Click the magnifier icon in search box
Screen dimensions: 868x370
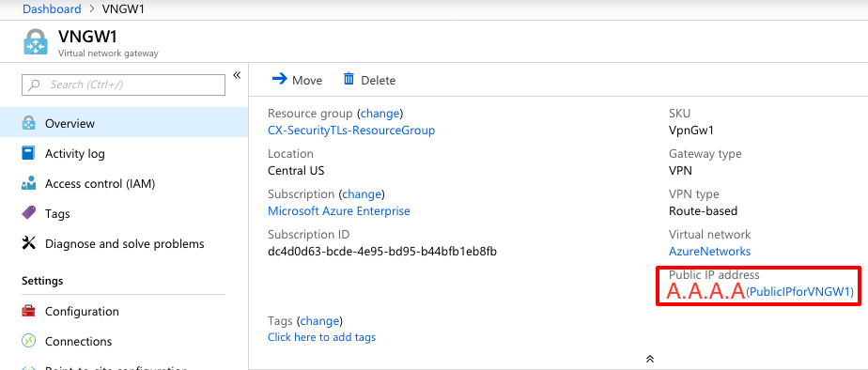(35, 85)
